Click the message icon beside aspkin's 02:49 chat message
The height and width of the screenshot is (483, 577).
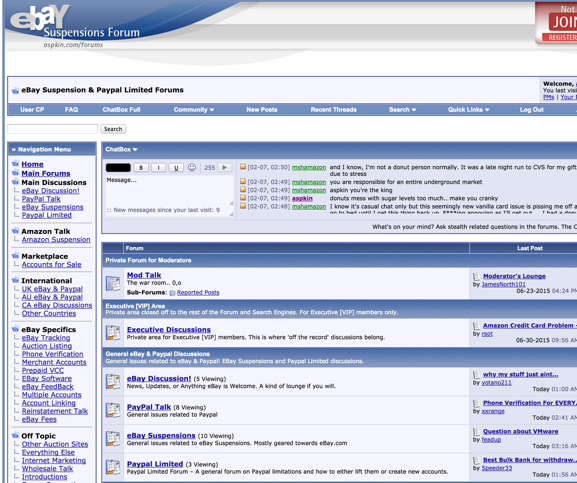coord(243,198)
